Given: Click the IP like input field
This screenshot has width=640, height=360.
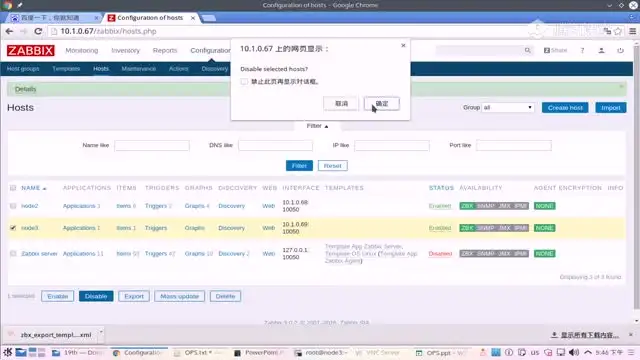Looking at the screenshot, I should coord(392,145).
